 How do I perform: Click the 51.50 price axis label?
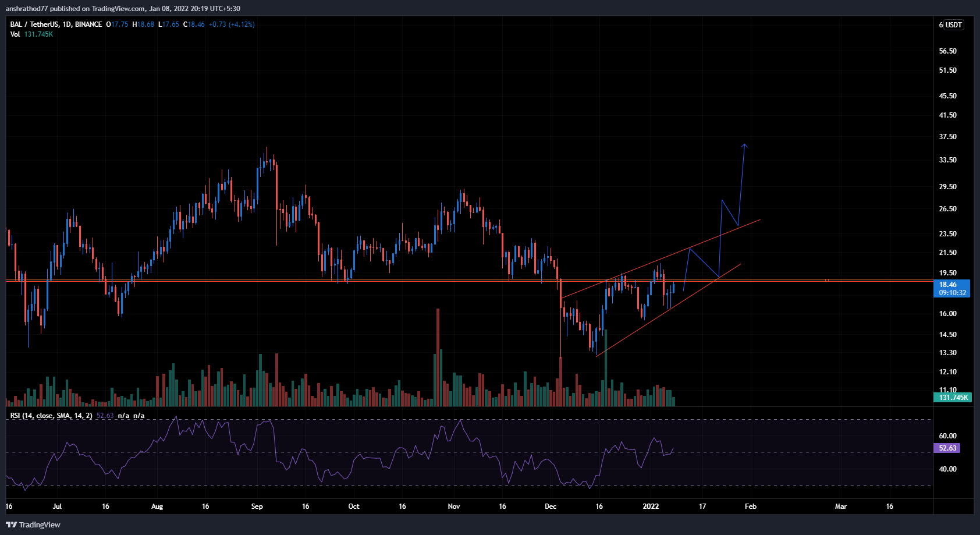pos(947,70)
